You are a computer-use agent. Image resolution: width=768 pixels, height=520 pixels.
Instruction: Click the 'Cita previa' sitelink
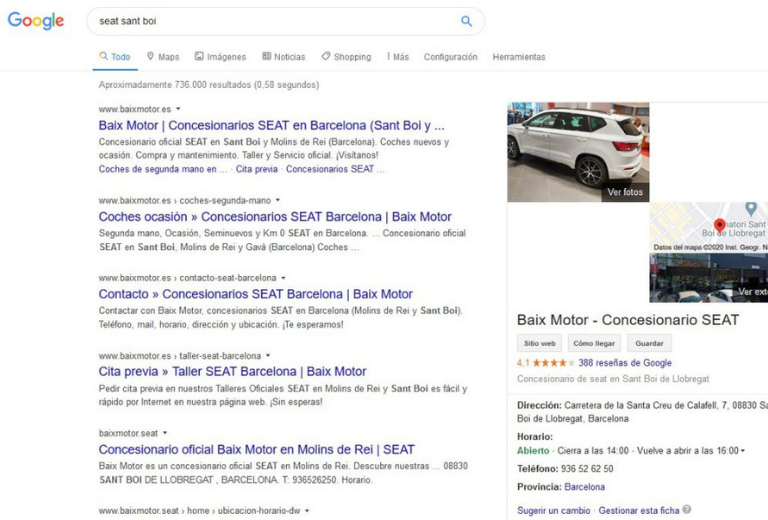tap(257, 169)
